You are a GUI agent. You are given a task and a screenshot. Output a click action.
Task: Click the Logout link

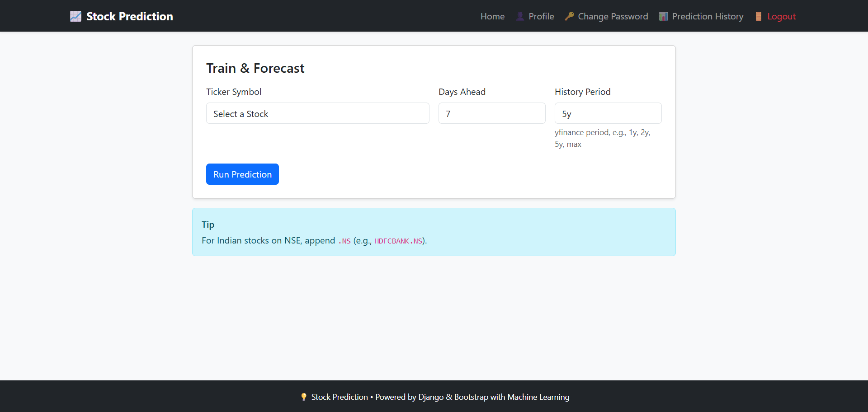coord(782,16)
